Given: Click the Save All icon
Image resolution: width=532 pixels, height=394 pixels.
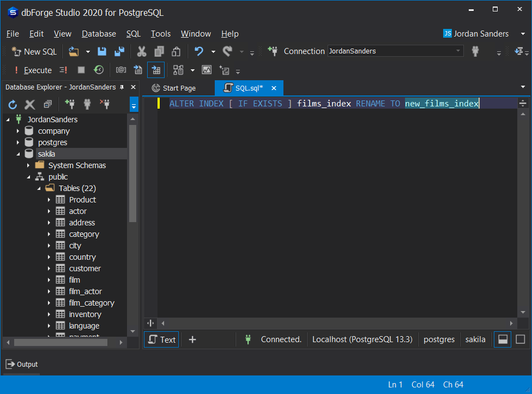Looking at the screenshot, I should click(119, 52).
